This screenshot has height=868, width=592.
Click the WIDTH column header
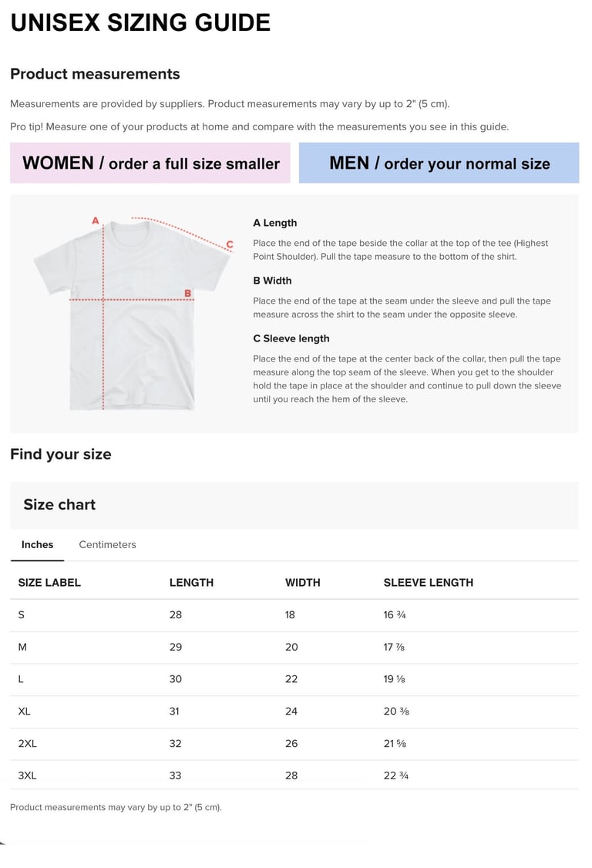pos(302,582)
